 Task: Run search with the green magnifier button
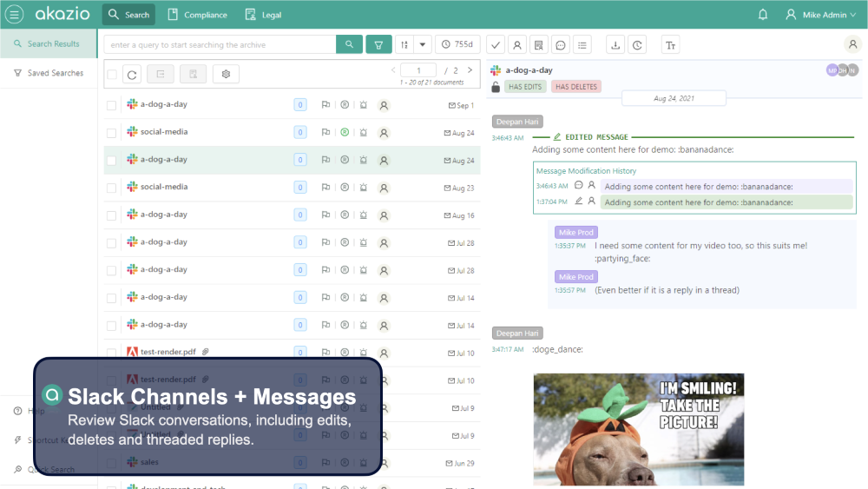point(349,44)
